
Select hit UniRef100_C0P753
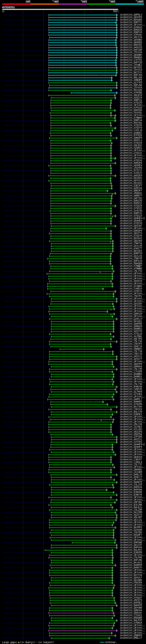click(x=131, y=60)
